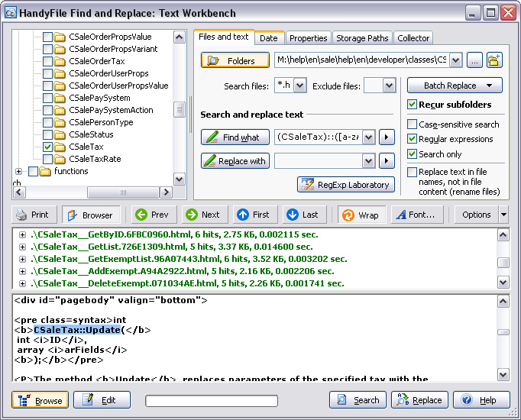Uncheck the Regular expressions option
The image size is (521, 420).
pos(412,139)
